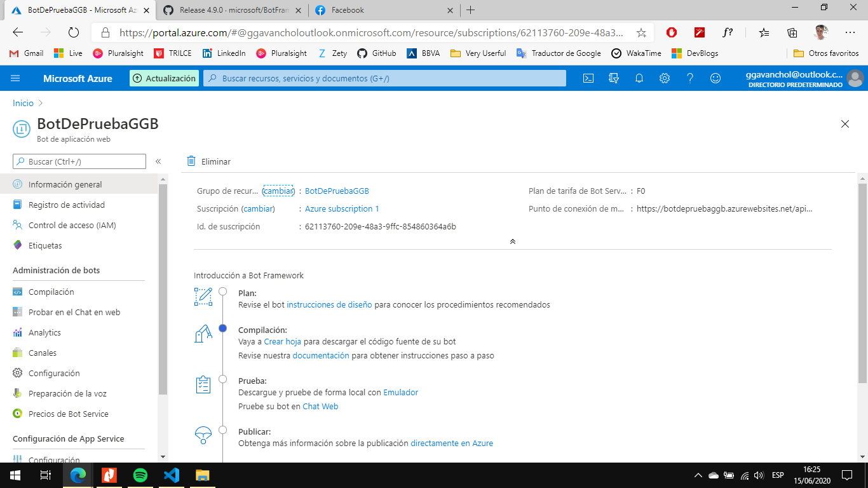Open the browser favorites list icon

tap(764, 32)
